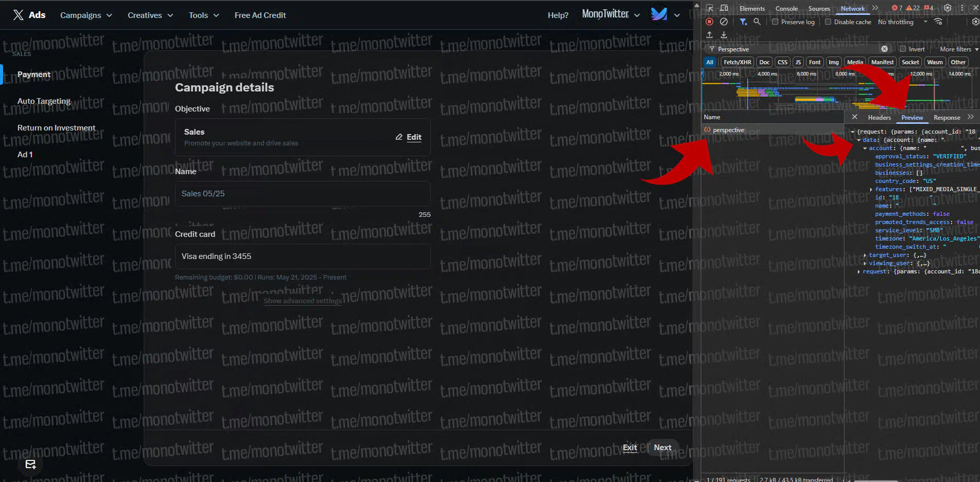
Task: Select Ad 1 in the sidebar
Action: [25, 155]
